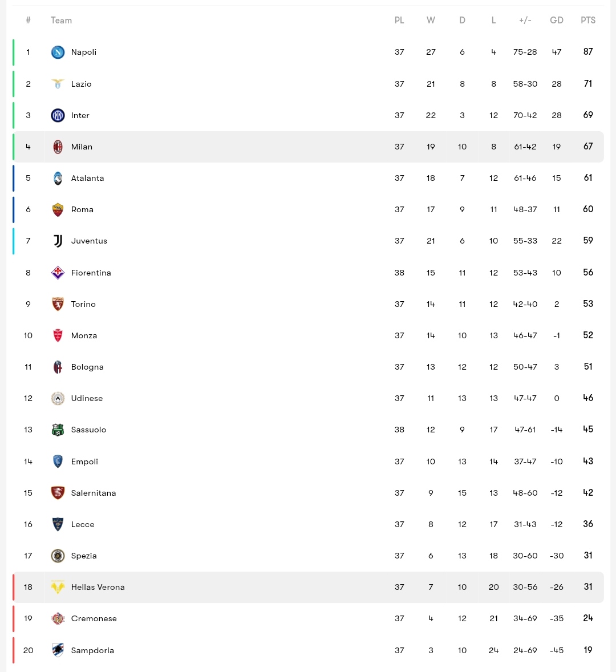The height and width of the screenshot is (672, 616).
Task: Click the Fiorentina lily crest
Action: 58,273
